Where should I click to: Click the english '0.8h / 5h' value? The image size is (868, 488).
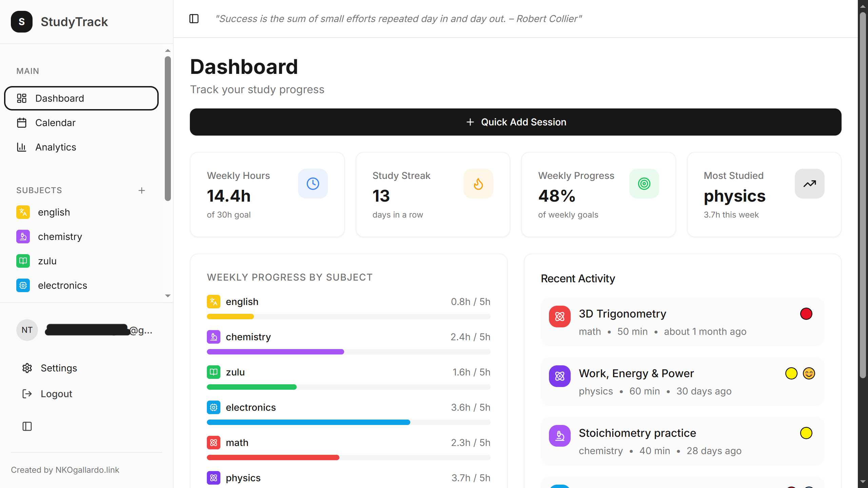click(471, 302)
